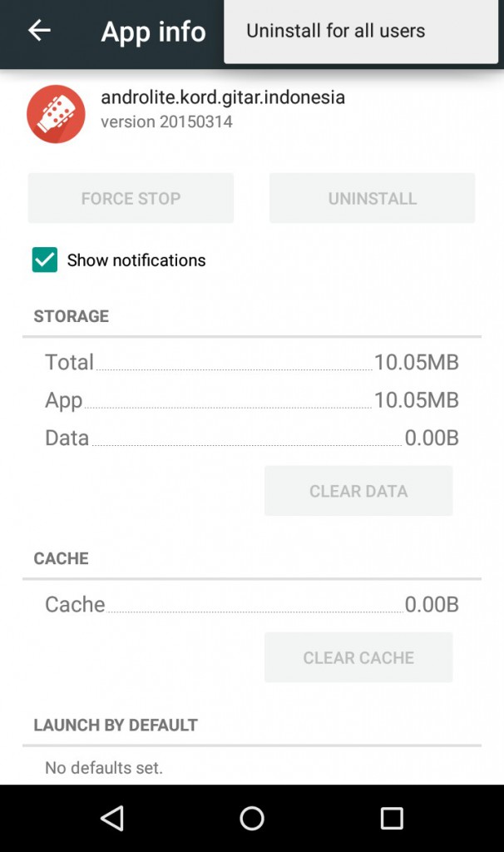
Task: Tap the Total storage row
Action: pyautogui.click(x=251, y=362)
